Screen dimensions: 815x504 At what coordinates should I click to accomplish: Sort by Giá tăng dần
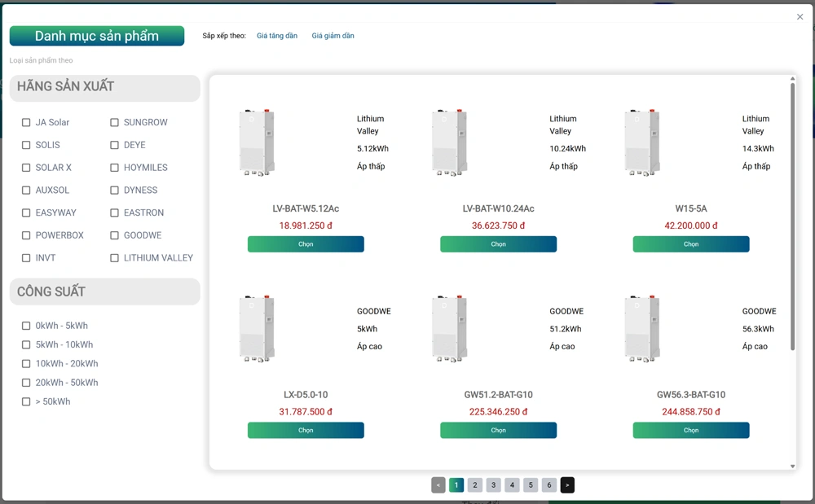(277, 36)
